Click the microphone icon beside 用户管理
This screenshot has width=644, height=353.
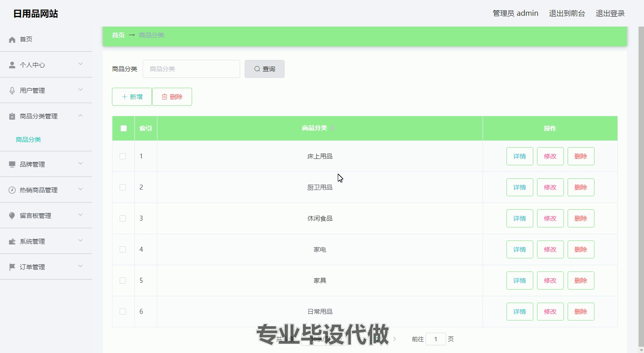[x=12, y=91]
